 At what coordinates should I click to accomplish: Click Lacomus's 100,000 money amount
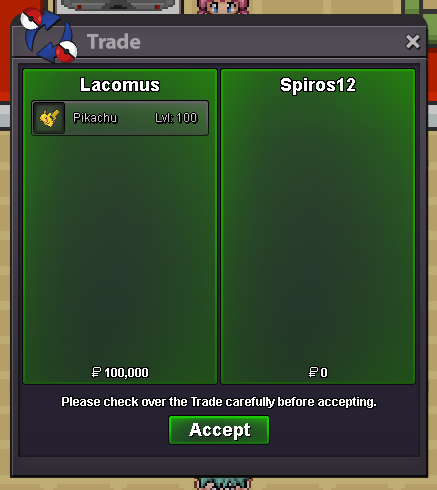[x=126, y=373]
